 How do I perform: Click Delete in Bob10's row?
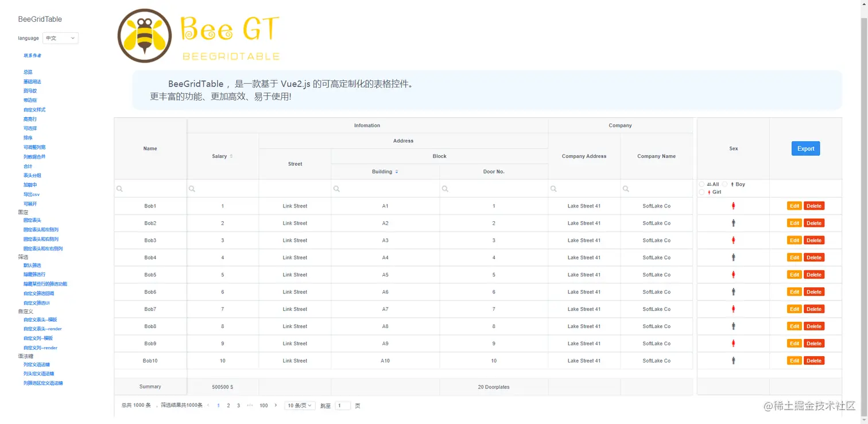point(814,361)
